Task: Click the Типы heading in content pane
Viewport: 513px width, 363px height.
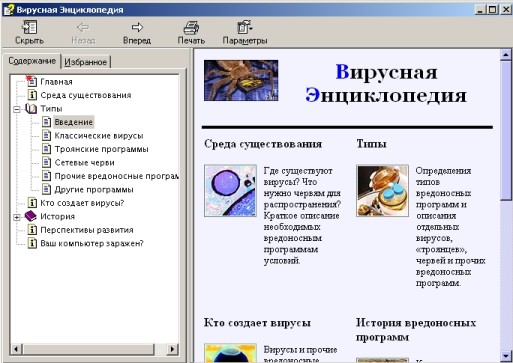Action: 371,144
